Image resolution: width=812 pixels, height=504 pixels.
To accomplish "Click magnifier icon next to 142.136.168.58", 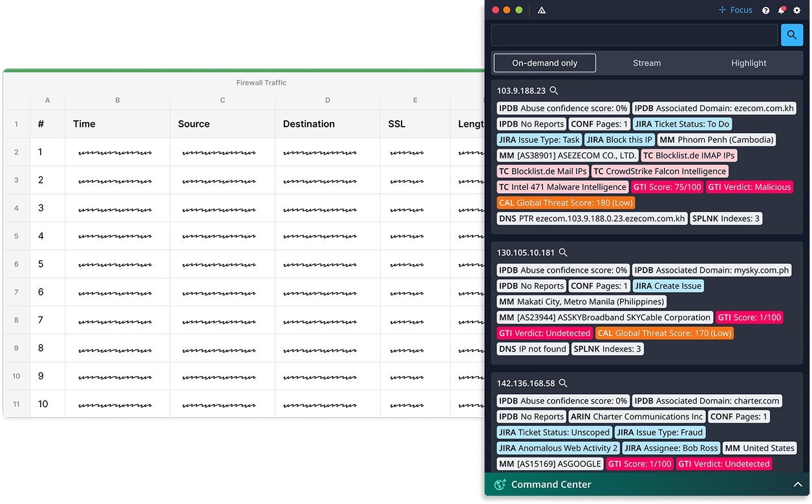I will point(563,383).
